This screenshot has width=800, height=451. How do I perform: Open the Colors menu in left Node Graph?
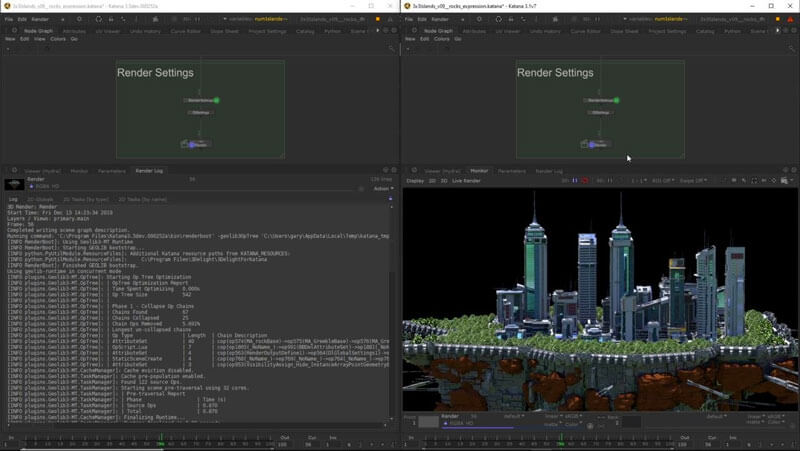[58, 38]
